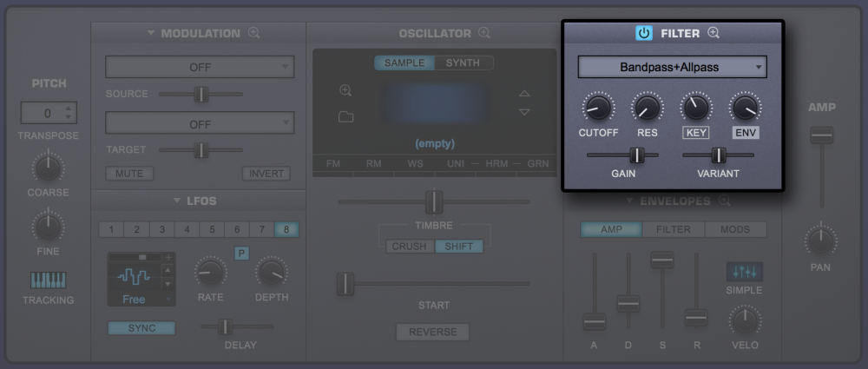The width and height of the screenshot is (868, 369).
Task: Open the LFO Free mode dropdown
Action: (141, 300)
